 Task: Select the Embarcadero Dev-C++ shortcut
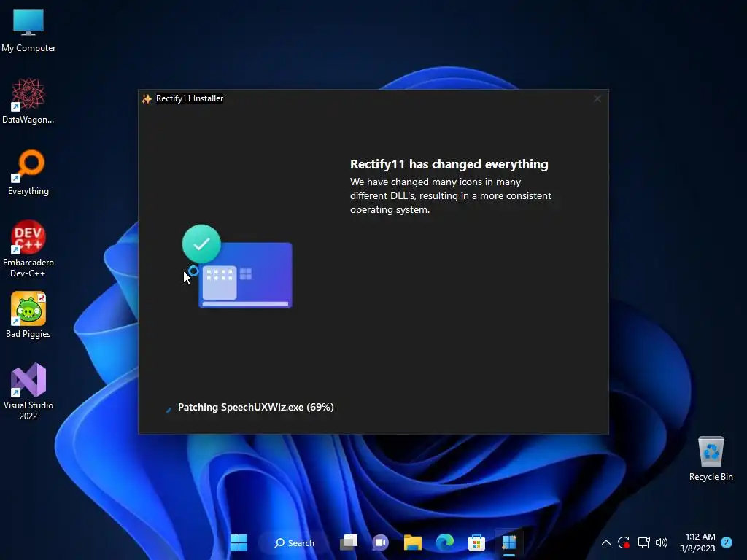(x=28, y=249)
